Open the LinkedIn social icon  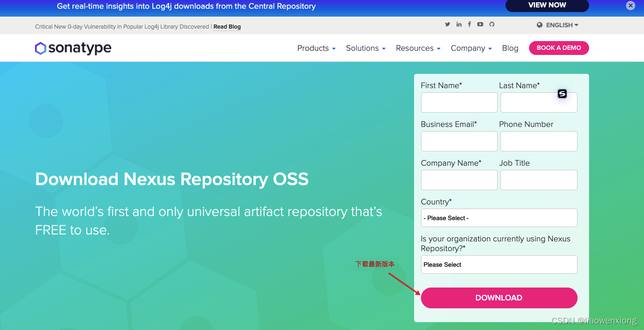point(459,24)
